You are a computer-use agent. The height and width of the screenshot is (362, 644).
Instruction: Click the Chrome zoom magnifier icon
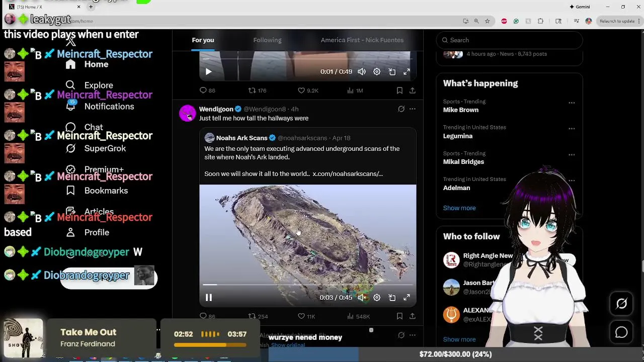click(476, 21)
